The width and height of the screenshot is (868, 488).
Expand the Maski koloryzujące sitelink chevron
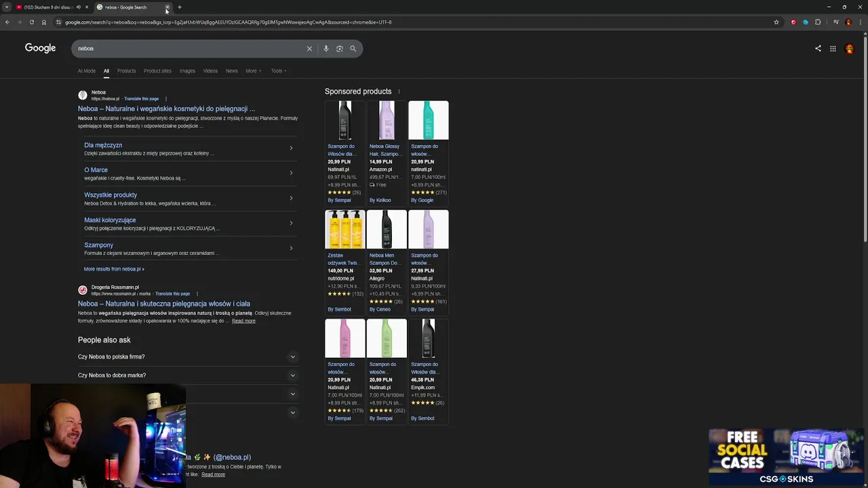click(x=291, y=223)
